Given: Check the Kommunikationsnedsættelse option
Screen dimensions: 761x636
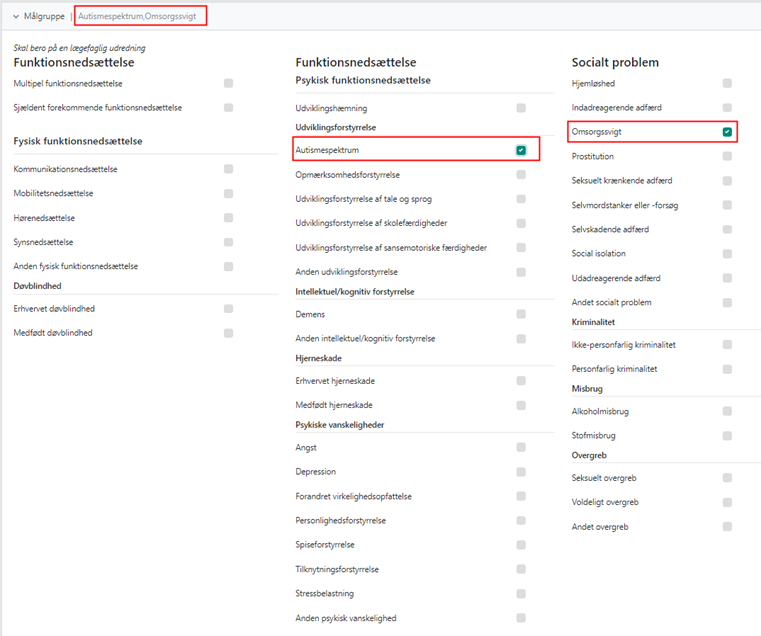Looking at the screenshot, I should click(x=229, y=169).
